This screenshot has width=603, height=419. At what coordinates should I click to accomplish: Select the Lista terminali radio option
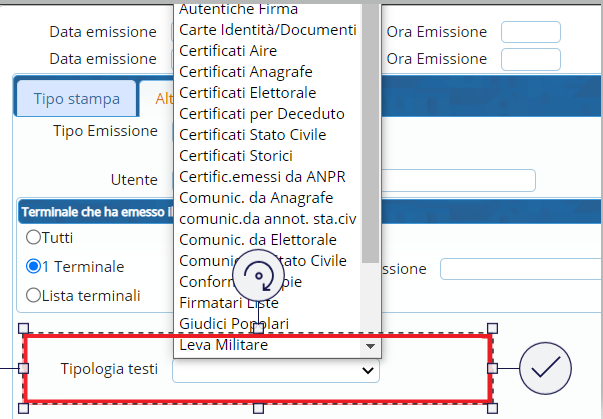point(33,296)
